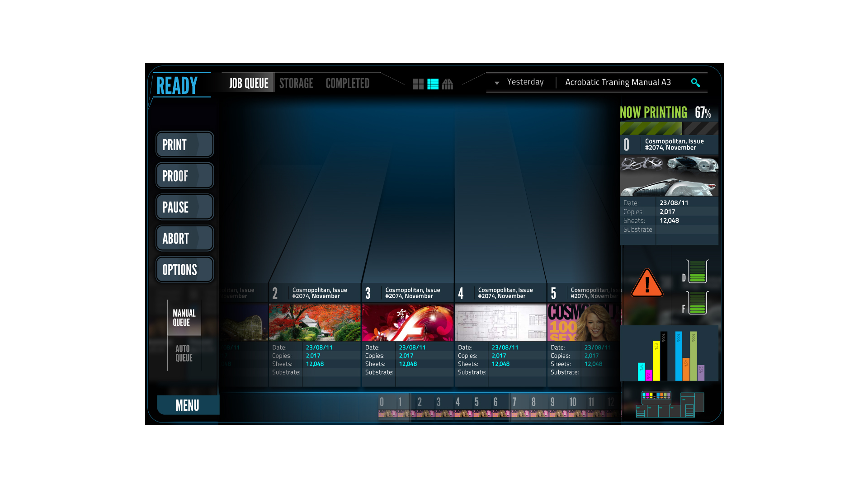
Task: Click the search magnifier icon
Action: click(x=695, y=82)
